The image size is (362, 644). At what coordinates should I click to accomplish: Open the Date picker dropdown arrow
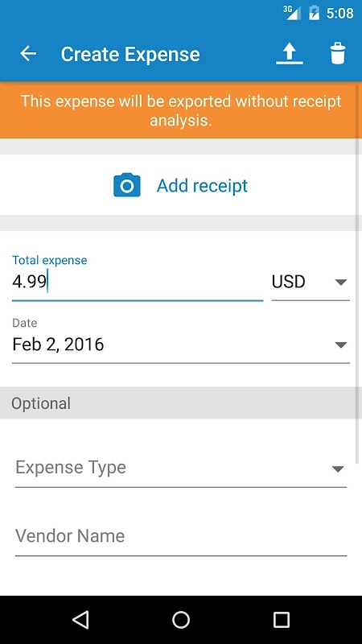341,345
